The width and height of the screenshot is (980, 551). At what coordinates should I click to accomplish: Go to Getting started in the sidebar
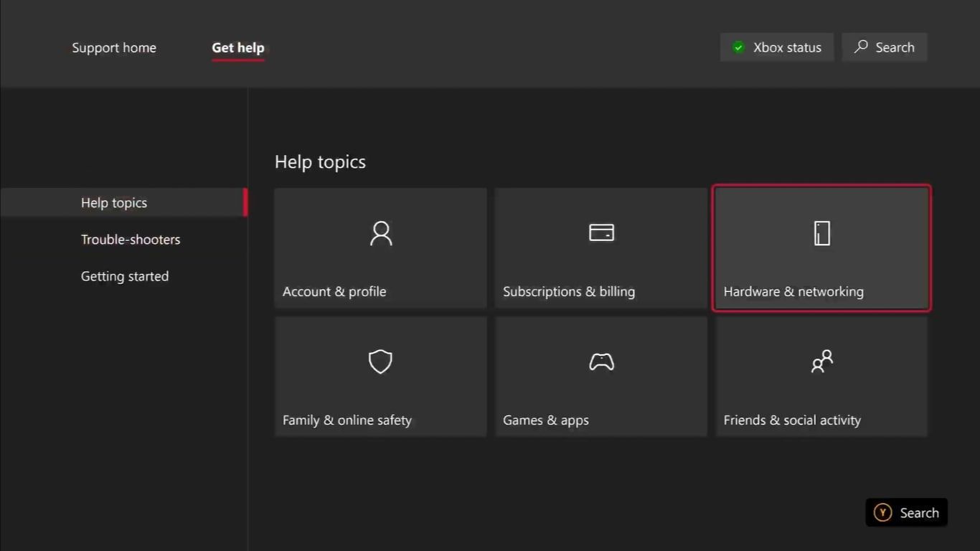(x=125, y=276)
